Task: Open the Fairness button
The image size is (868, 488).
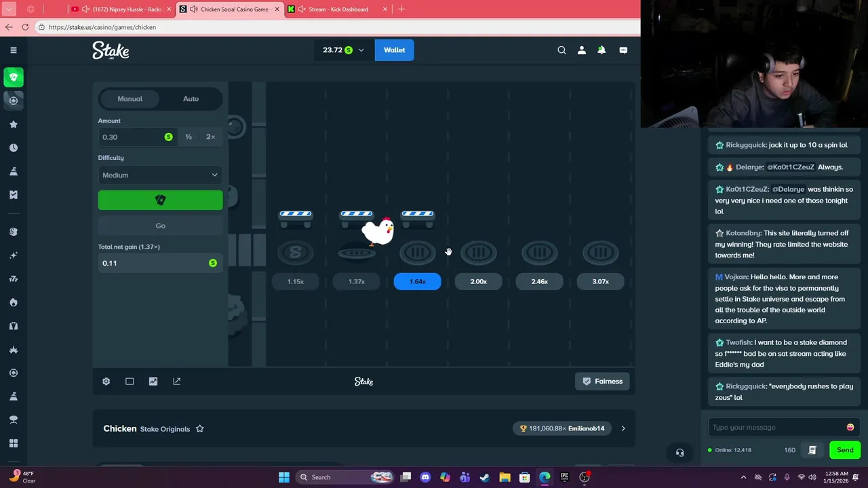Action: [x=602, y=382]
